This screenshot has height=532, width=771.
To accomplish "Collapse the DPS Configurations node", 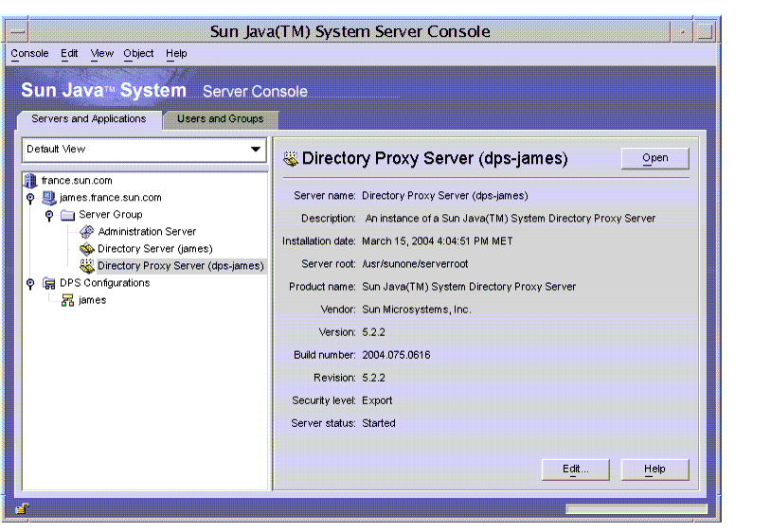I will [x=30, y=283].
